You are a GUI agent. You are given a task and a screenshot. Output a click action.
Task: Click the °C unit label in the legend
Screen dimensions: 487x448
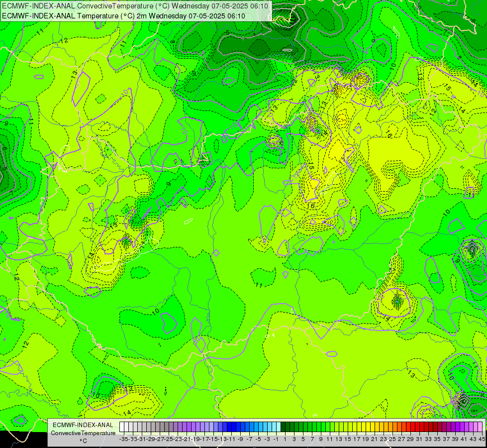tap(83, 441)
